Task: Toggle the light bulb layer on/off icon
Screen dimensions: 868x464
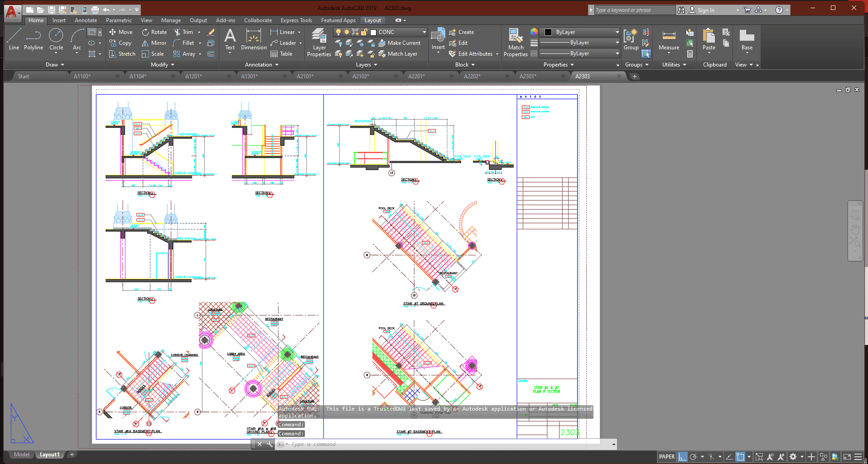Action: [338, 32]
